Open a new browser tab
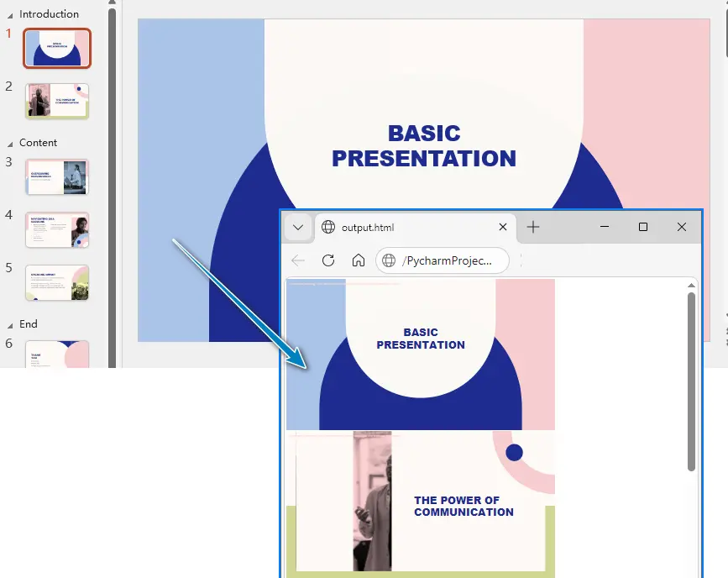 click(533, 227)
